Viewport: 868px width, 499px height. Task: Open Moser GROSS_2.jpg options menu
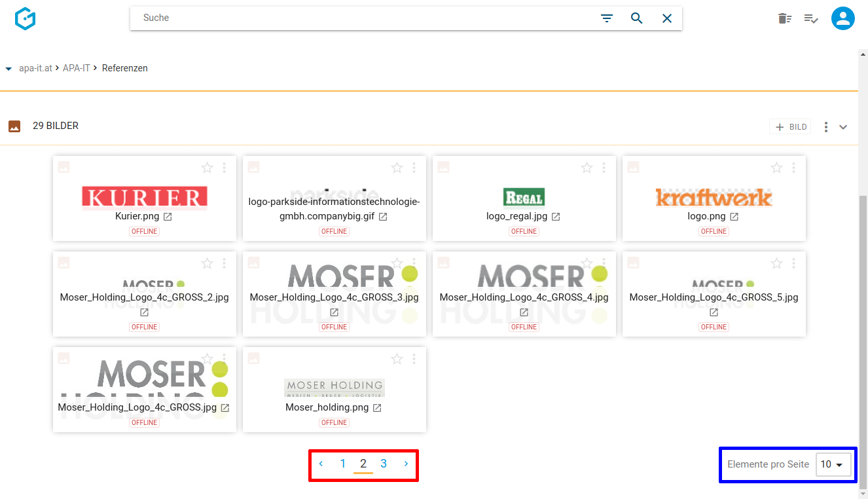225,263
